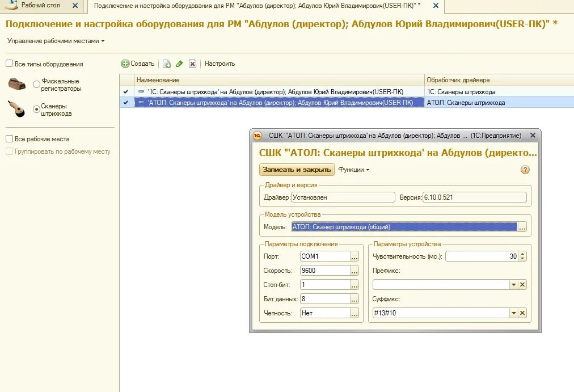Click the green pencil edit icon
574x392 pixels.
(x=179, y=64)
